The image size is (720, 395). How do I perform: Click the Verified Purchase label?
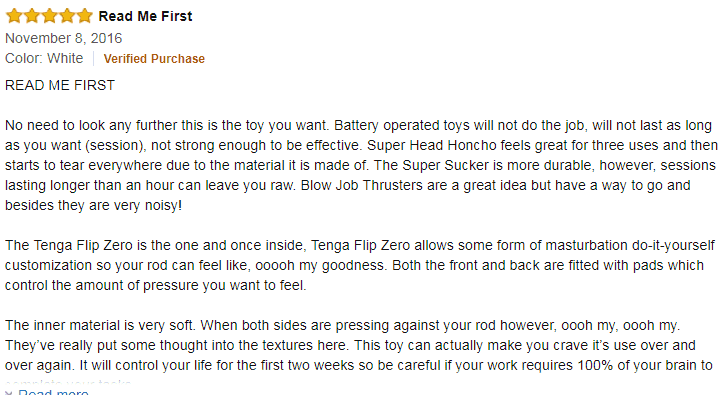[154, 59]
